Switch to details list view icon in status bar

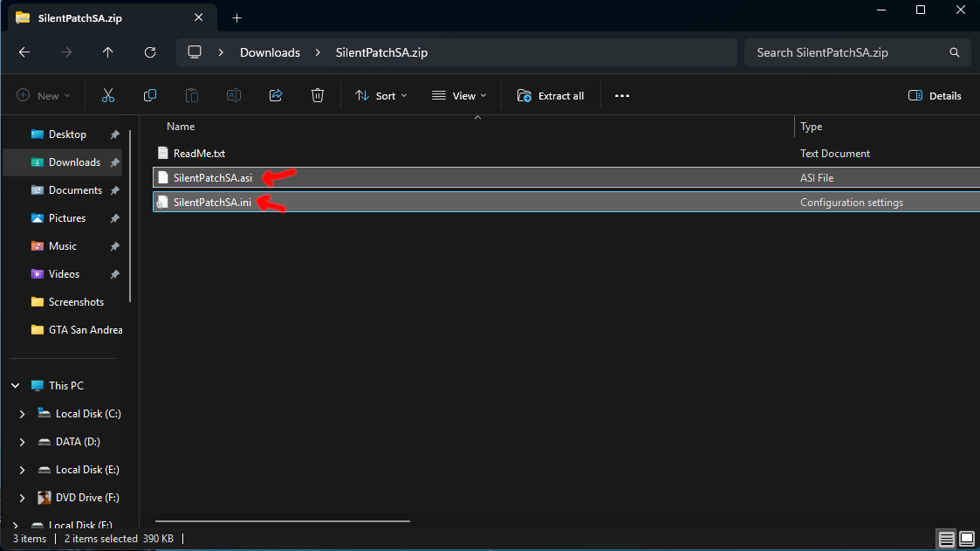946,539
